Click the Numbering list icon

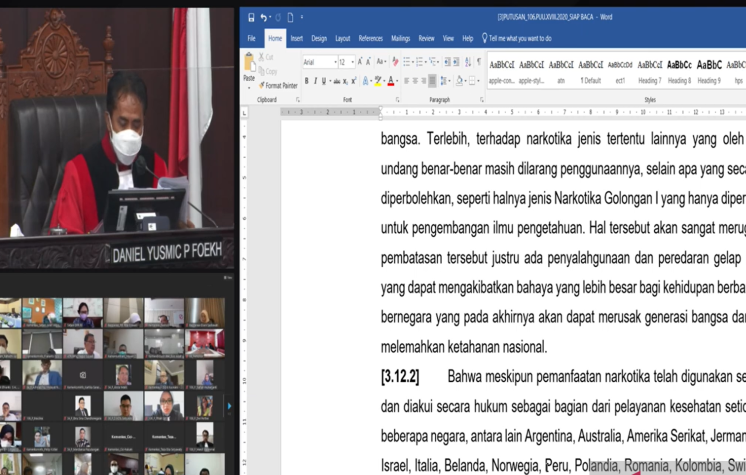(420, 62)
